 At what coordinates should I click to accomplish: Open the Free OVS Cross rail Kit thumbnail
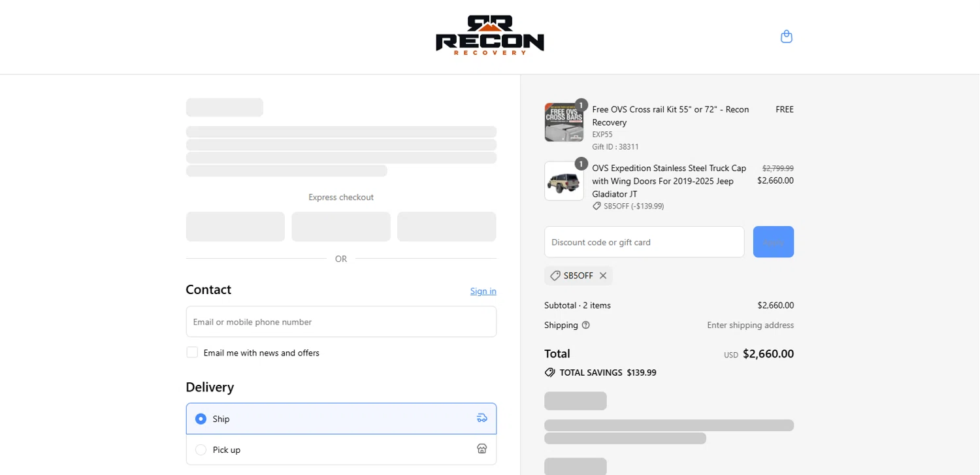pyautogui.click(x=564, y=122)
